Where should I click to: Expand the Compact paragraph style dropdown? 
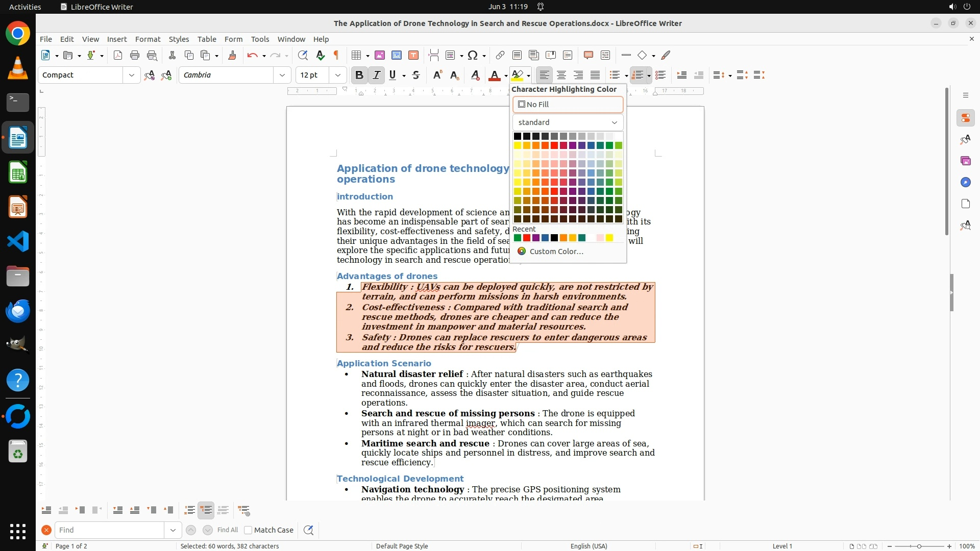(x=132, y=75)
